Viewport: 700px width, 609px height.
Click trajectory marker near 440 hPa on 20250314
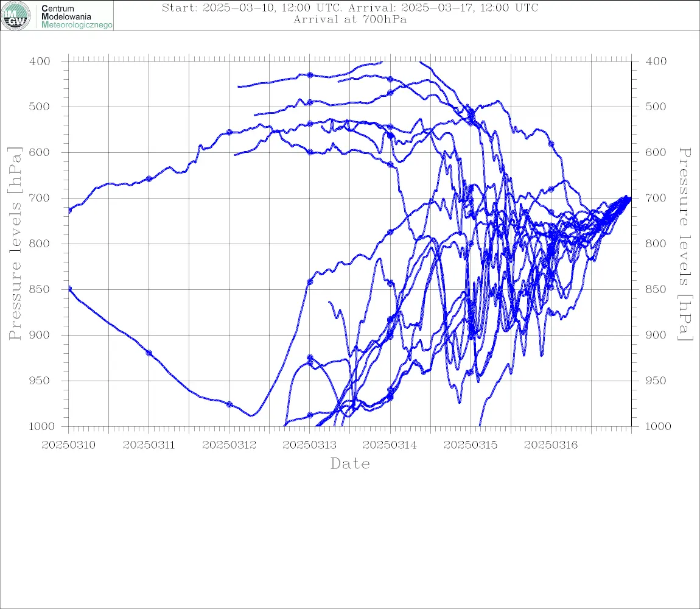click(390, 80)
